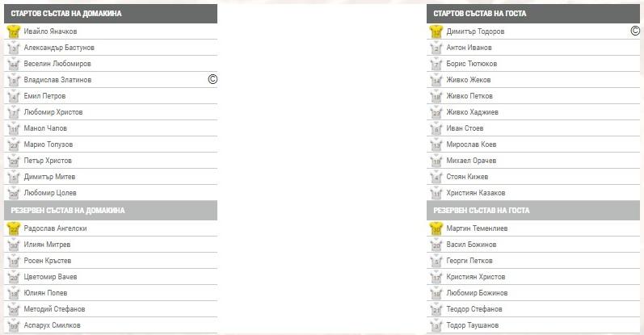Click the jersey icon beside Марио Топузов
This screenshot has height=335, width=644.
coord(13,144)
